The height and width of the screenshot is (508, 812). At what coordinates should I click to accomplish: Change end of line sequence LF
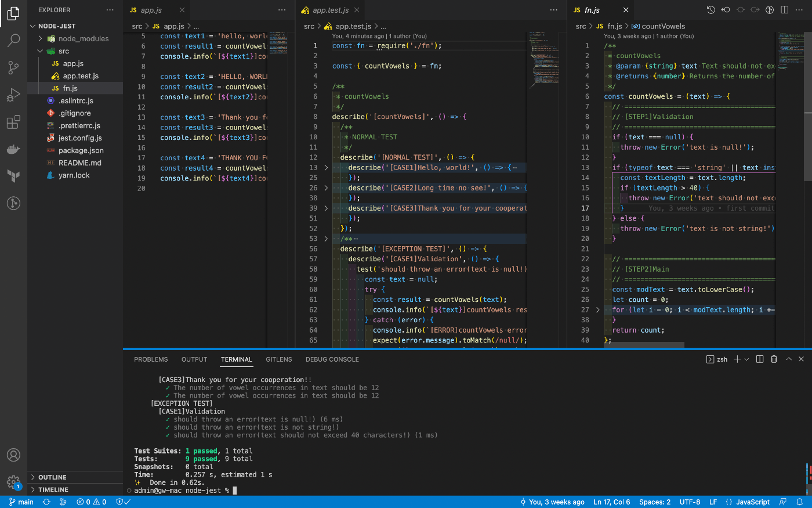[x=713, y=502]
